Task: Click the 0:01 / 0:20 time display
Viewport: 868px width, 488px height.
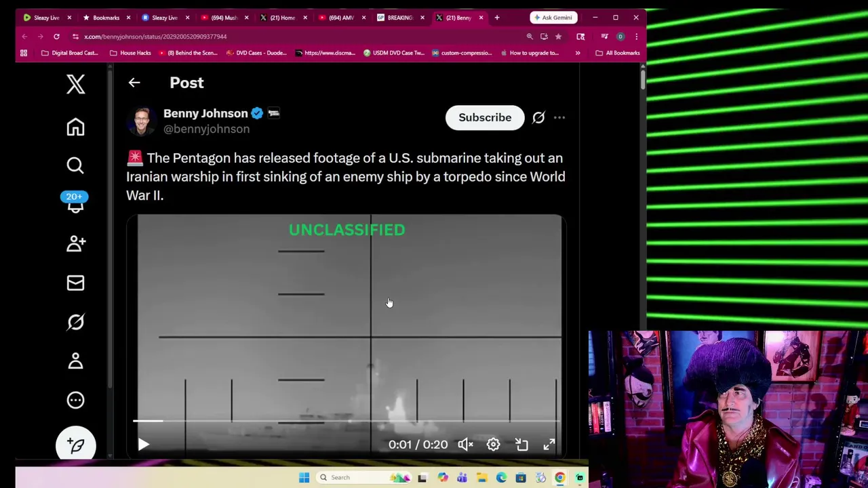Action: point(418,445)
